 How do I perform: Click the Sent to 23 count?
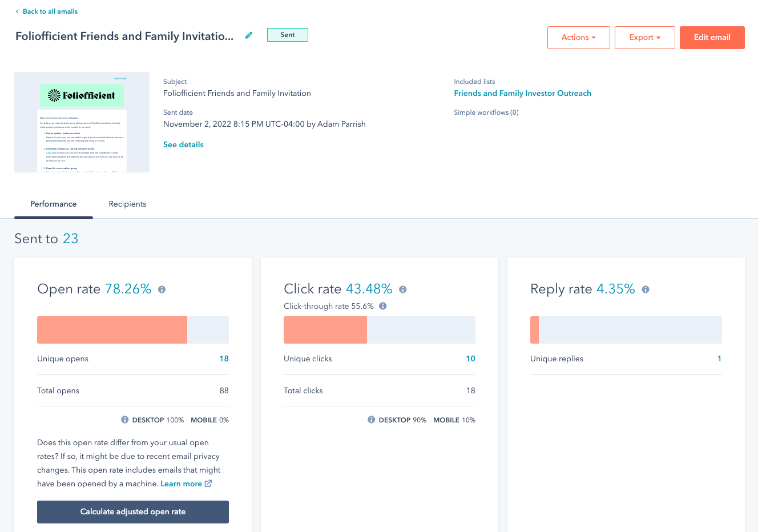(x=71, y=239)
